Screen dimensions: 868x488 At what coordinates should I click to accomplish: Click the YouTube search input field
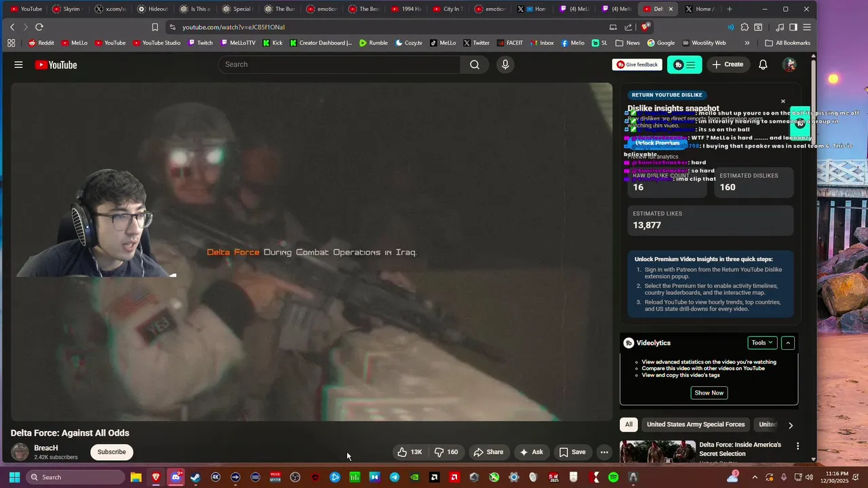point(339,64)
